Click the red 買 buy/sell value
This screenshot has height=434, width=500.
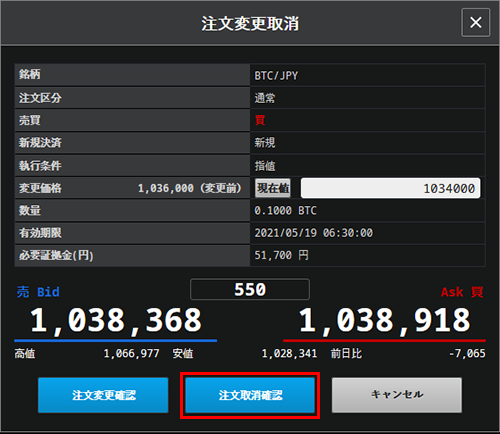click(x=260, y=120)
